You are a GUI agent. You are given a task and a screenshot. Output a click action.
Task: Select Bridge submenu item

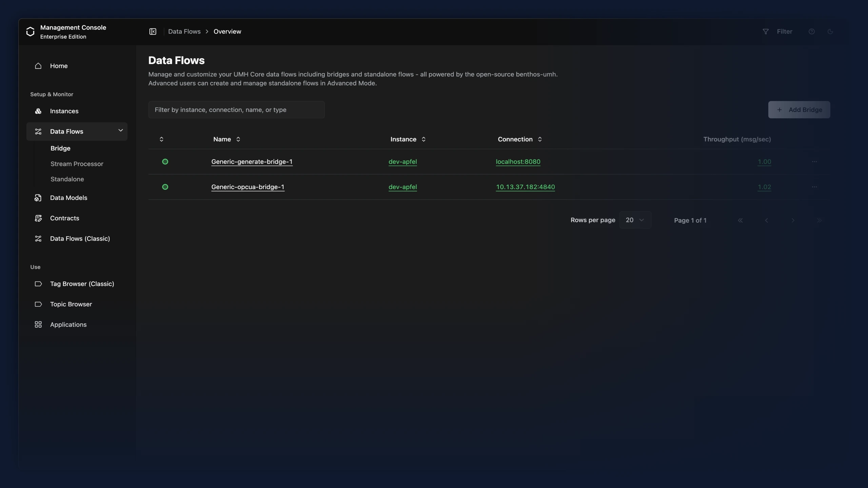coord(60,148)
